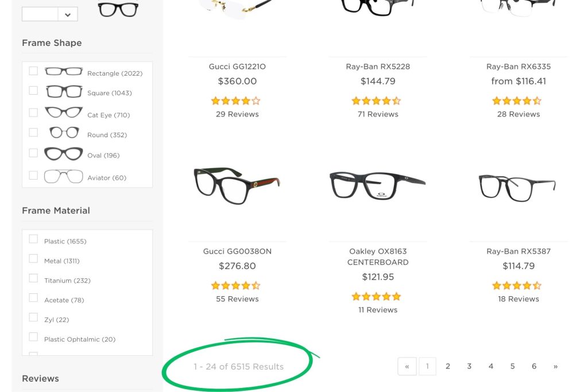Click the Gucci GG0038ON product image
Viewport: 588px width, 392px height.
(236, 185)
